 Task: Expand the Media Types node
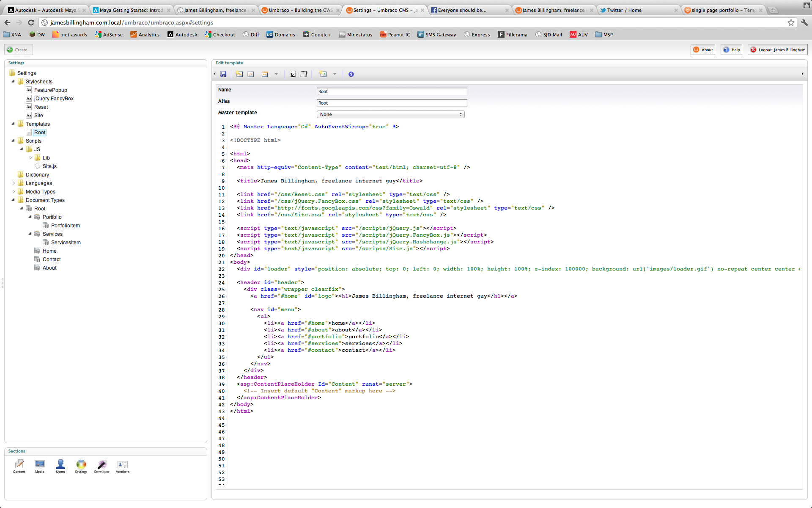tap(14, 191)
